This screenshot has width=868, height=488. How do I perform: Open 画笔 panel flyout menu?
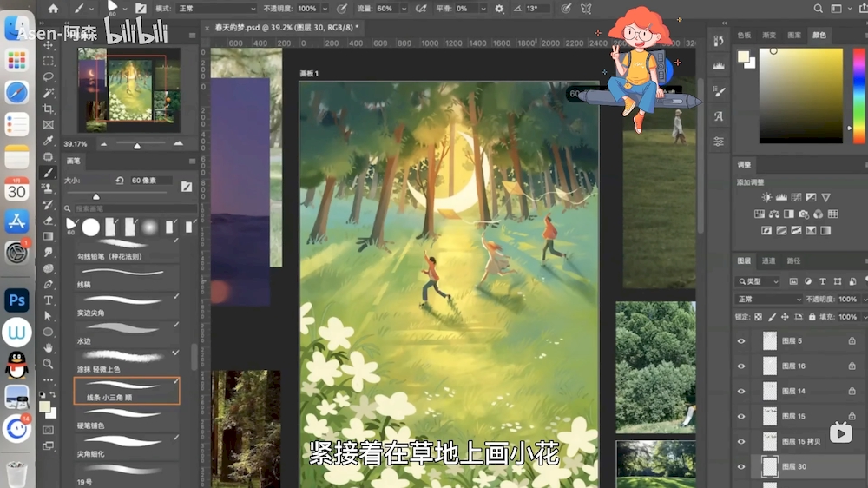(x=192, y=162)
